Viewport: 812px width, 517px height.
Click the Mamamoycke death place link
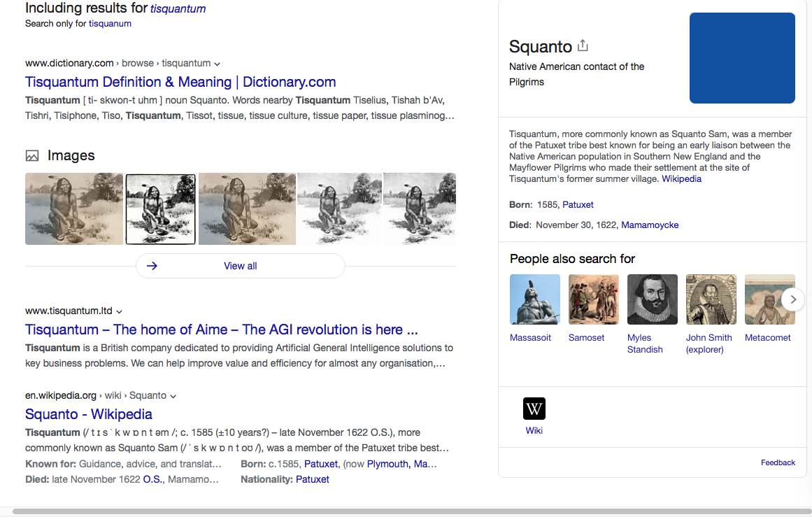[650, 225]
